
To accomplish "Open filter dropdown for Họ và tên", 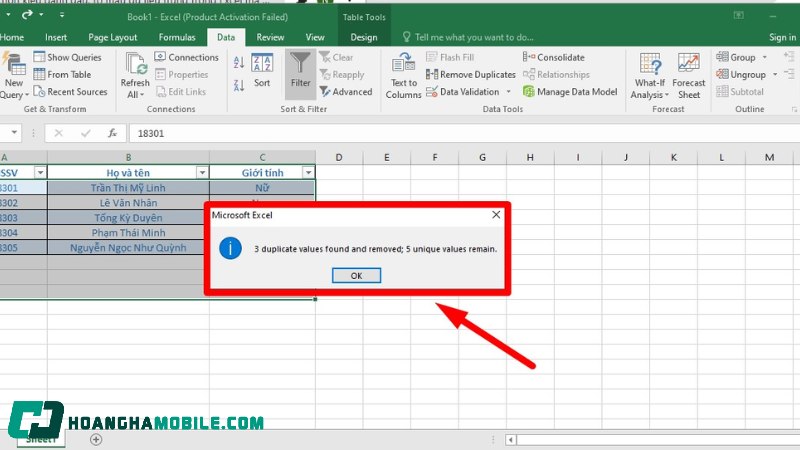I will pyautogui.click(x=202, y=173).
